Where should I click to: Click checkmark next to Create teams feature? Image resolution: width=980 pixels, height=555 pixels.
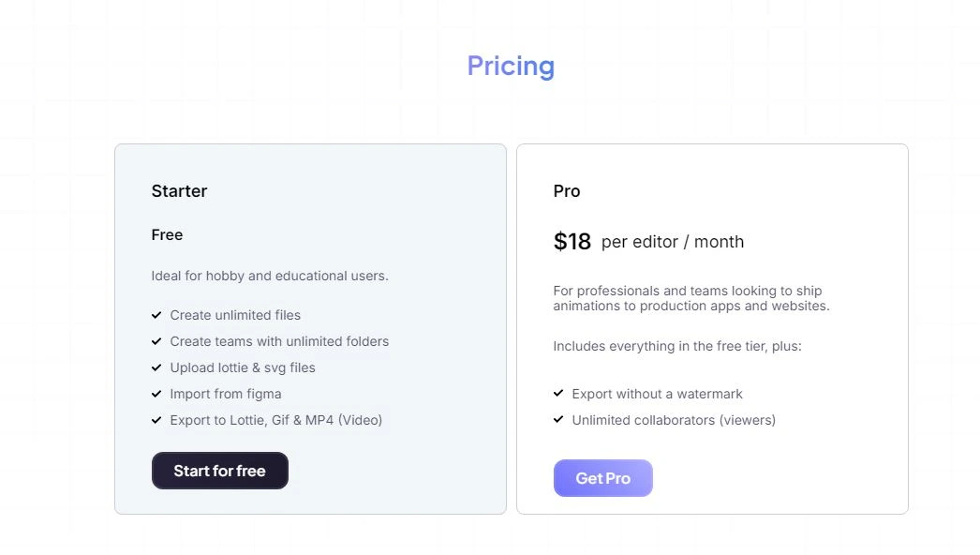(156, 341)
